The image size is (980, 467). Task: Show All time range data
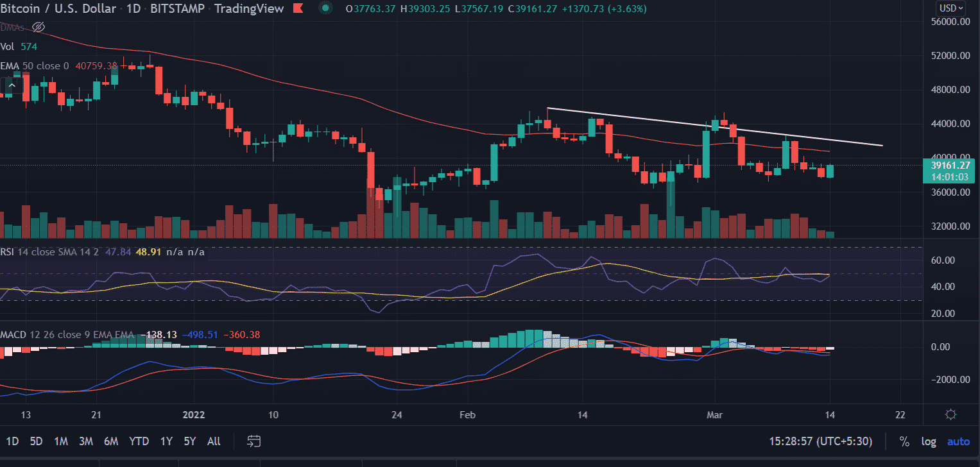[x=214, y=441]
